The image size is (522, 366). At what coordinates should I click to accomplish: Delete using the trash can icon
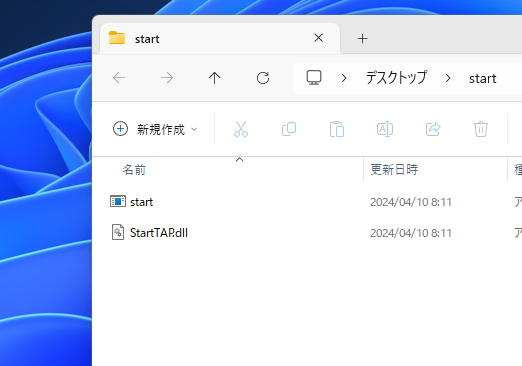[481, 129]
